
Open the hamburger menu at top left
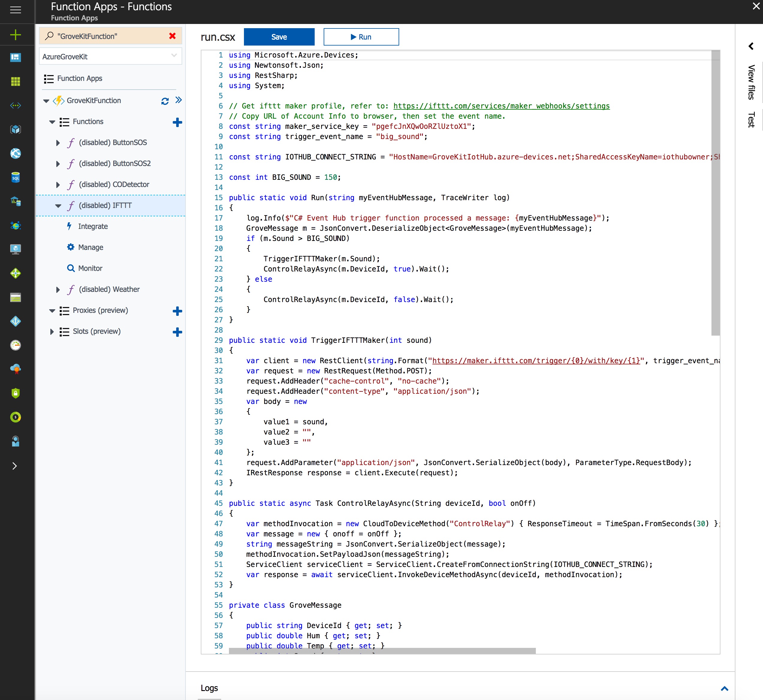(15, 10)
